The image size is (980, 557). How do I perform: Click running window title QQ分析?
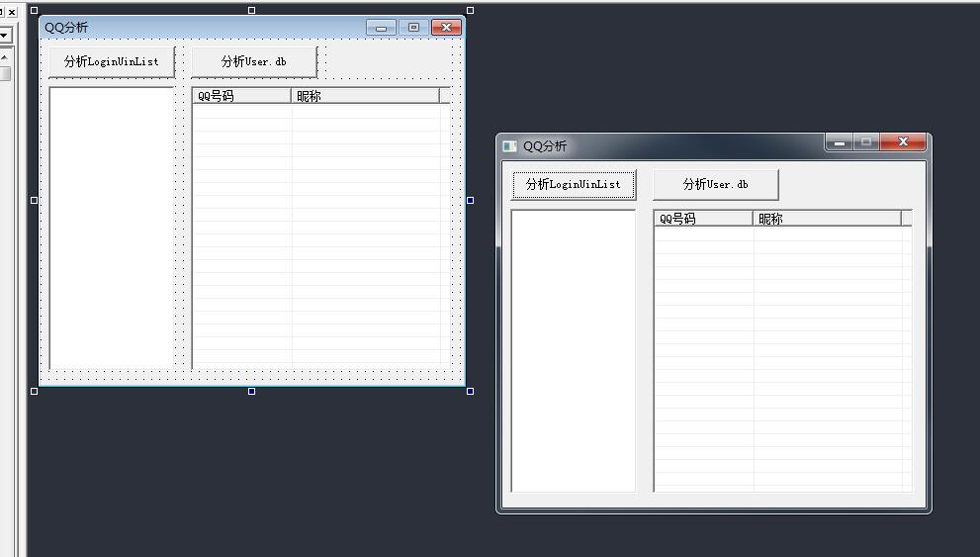(545, 146)
